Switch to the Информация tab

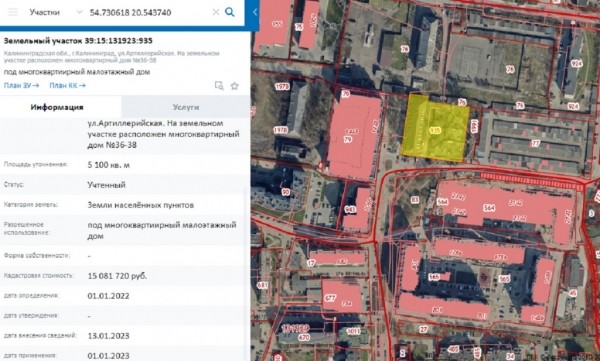pos(57,107)
